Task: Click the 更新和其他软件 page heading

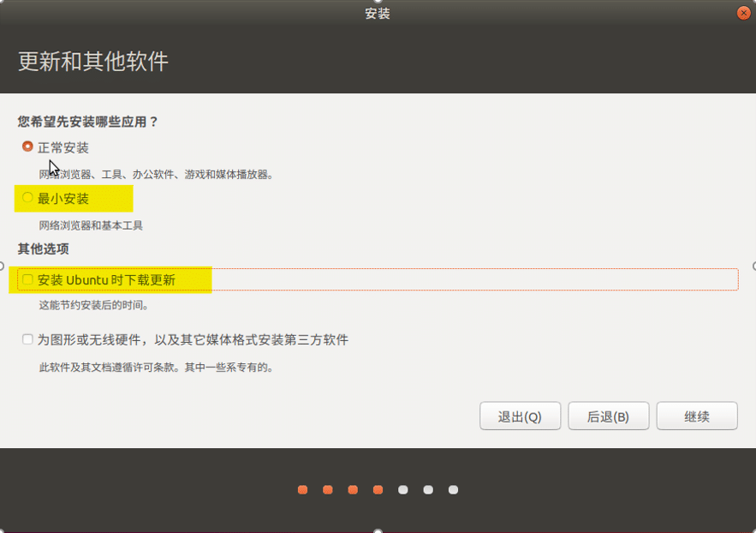Action: (93, 62)
